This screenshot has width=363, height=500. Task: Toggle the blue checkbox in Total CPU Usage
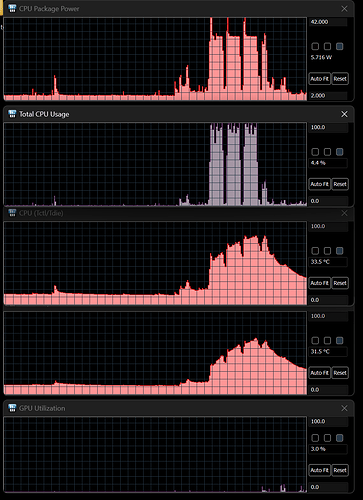[340, 152]
